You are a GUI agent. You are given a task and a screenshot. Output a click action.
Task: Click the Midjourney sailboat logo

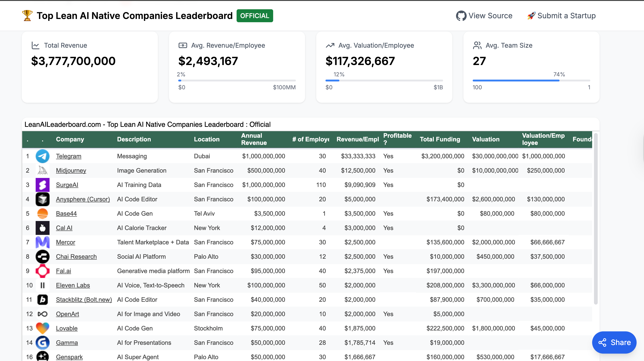[43, 171]
